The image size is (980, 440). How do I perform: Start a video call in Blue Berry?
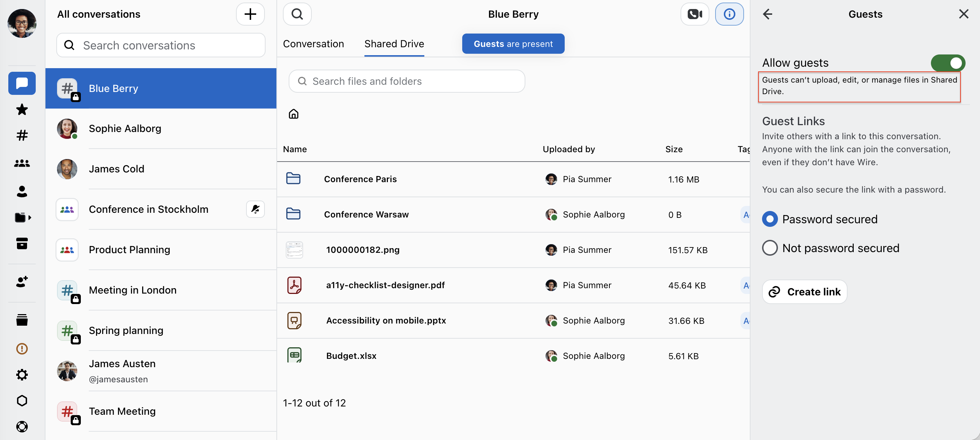coord(694,14)
